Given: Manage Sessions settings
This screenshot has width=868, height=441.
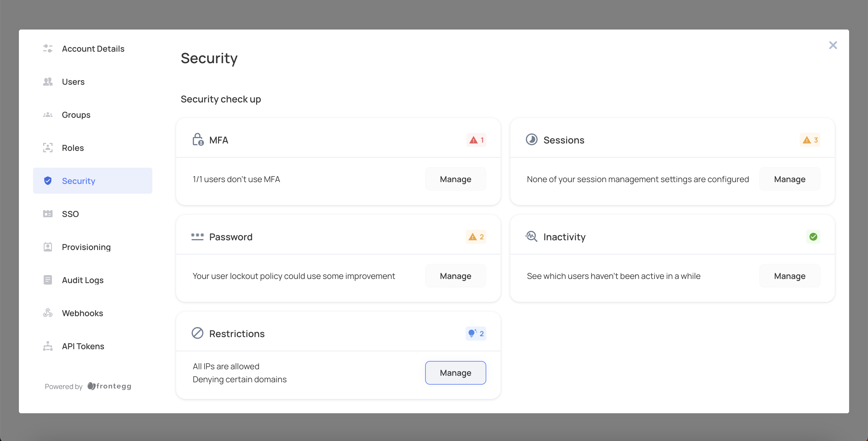Looking at the screenshot, I should [x=789, y=179].
